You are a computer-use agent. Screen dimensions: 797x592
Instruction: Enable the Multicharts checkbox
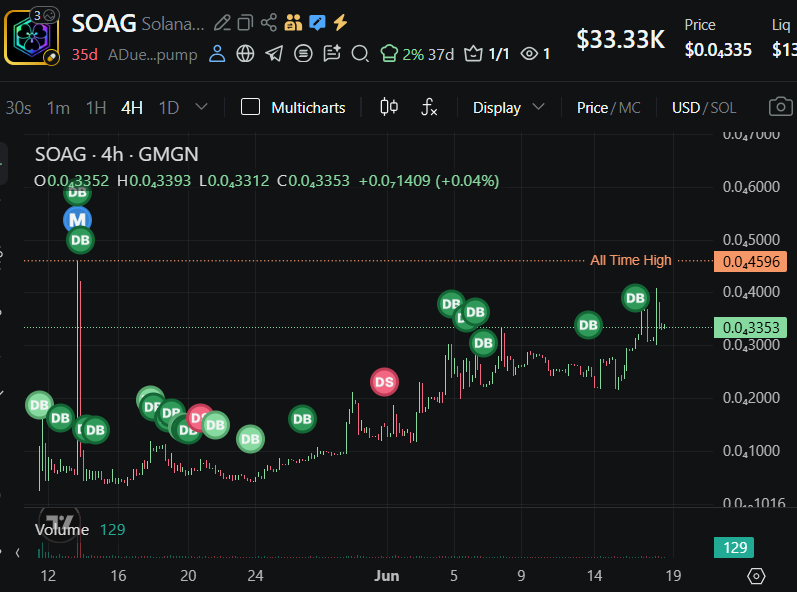tap(250, 107)
